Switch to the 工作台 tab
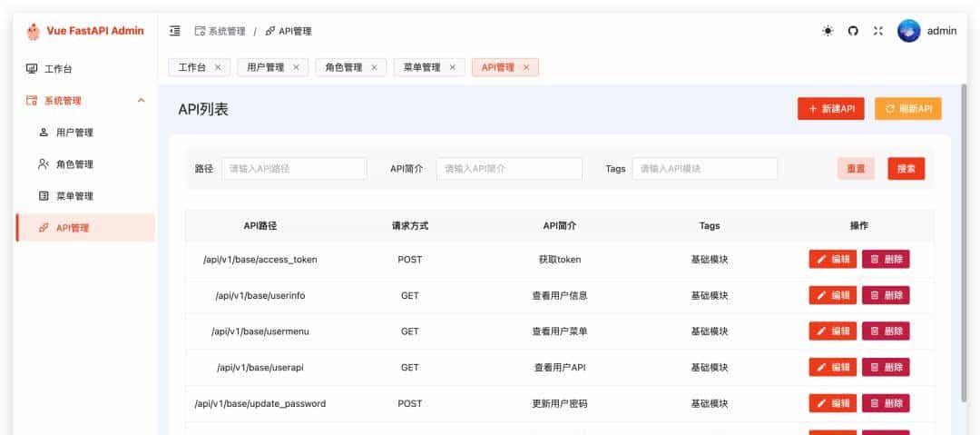This screenshot has height=435, width=980. point(191,67)
